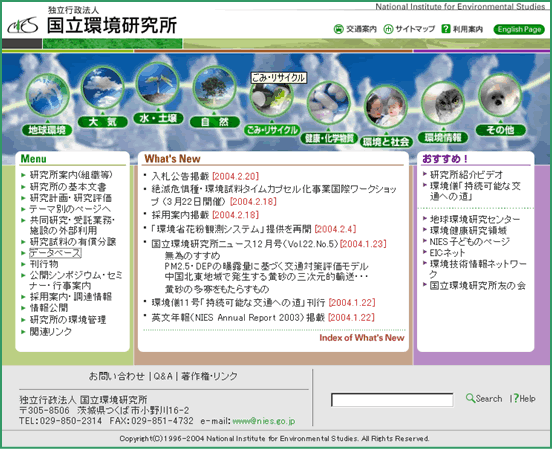The height and width of the screenshot is (450, 553).
Task: Click the 自然 green label button
Action: tap(215, 122)
